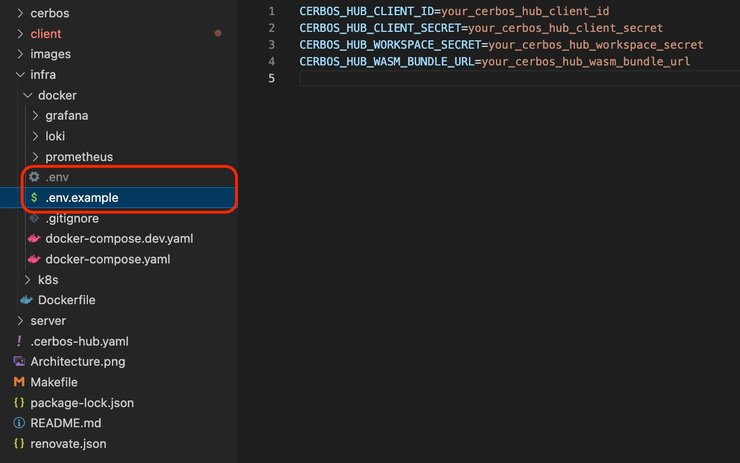Expand the cerbos folder chevron
740x463 pixels.
20,13
